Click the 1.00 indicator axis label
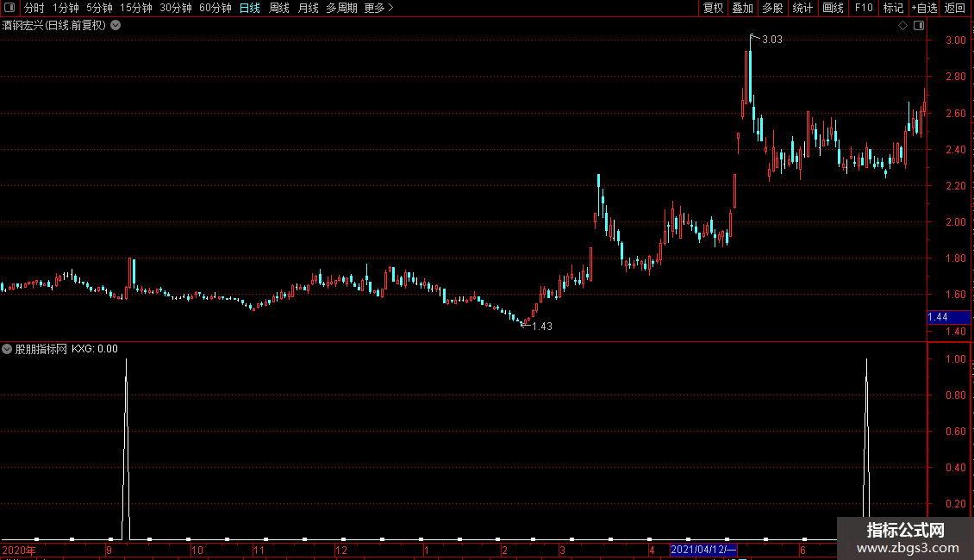The height and width of the screenshot is (560, 974). pyautogui.click(x=955, y=359)
